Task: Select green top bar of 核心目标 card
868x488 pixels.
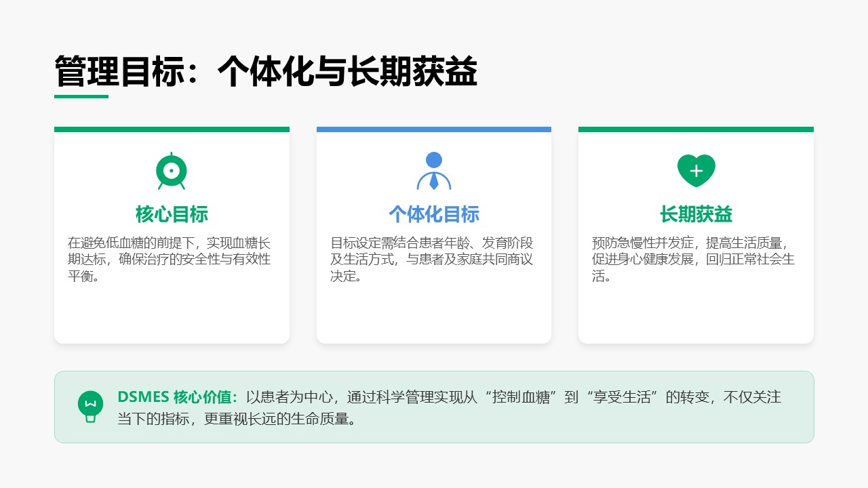Action: point(172,129)
